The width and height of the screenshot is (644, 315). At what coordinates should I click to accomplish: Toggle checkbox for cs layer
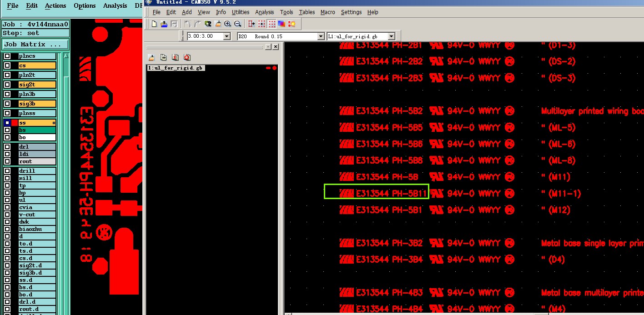tap(7, 66)
